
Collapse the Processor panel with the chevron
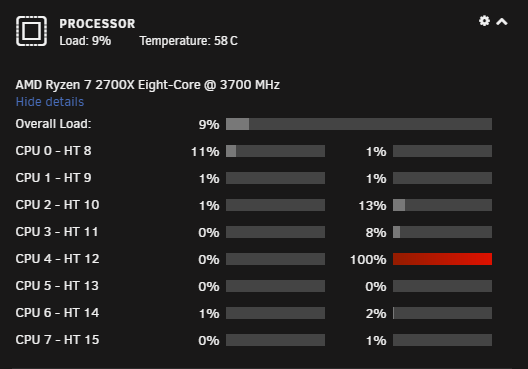click(502, 22)
